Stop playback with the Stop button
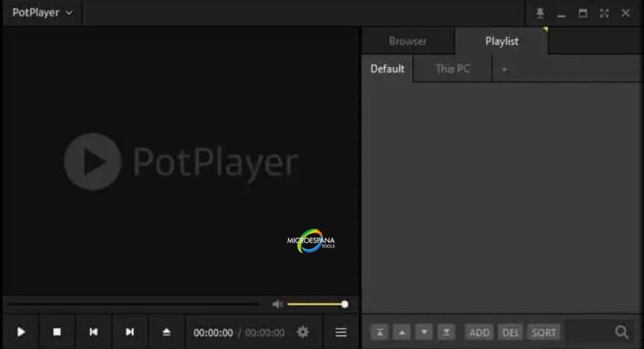The height and width of the screenshot is (349, 644). [57, 332]
